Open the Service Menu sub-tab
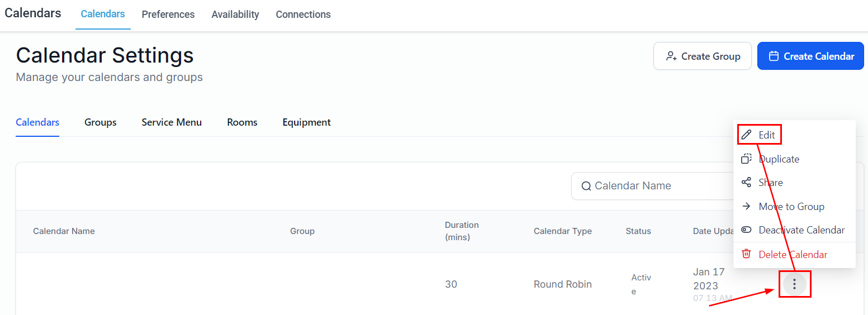This screenshot has height=315, width=868. [172, 122]
